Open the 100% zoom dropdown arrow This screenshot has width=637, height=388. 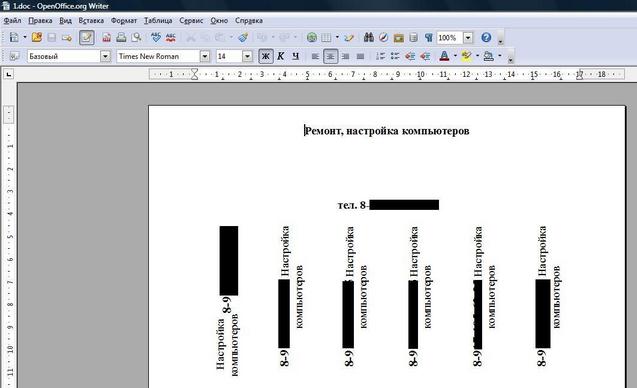(468, 38)
